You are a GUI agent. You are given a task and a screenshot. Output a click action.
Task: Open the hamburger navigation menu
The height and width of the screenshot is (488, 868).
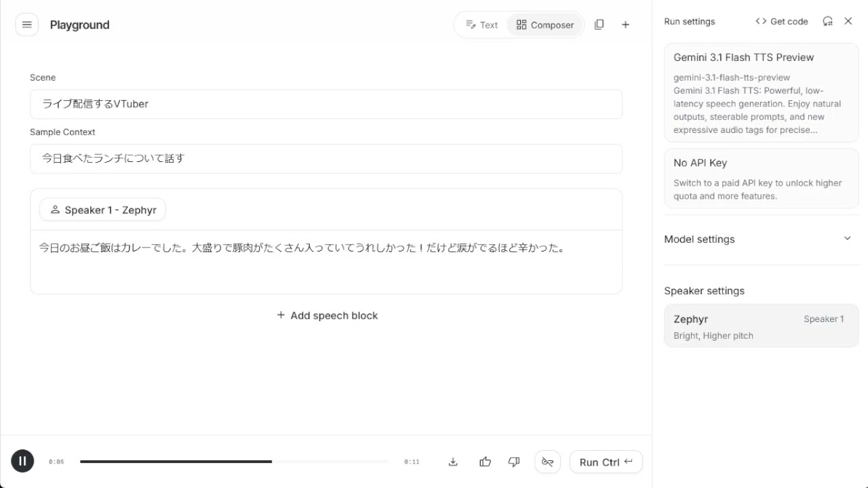coord(27,25)
